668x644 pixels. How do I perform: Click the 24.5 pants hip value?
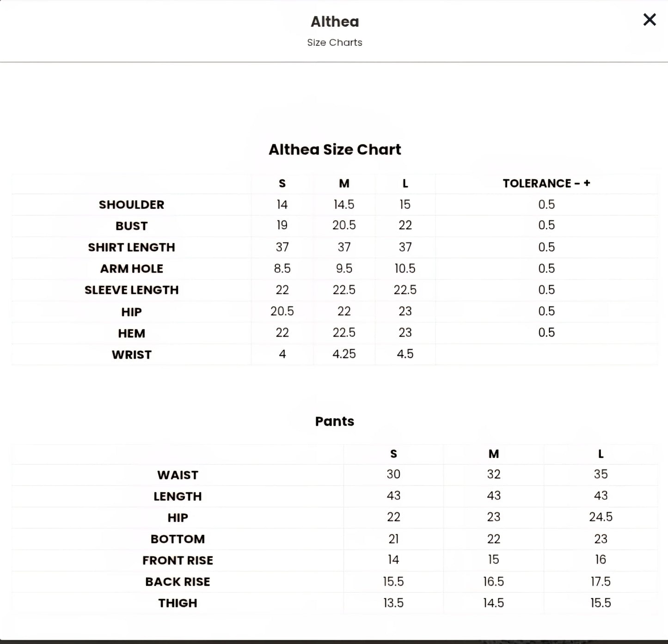point(601,517)
